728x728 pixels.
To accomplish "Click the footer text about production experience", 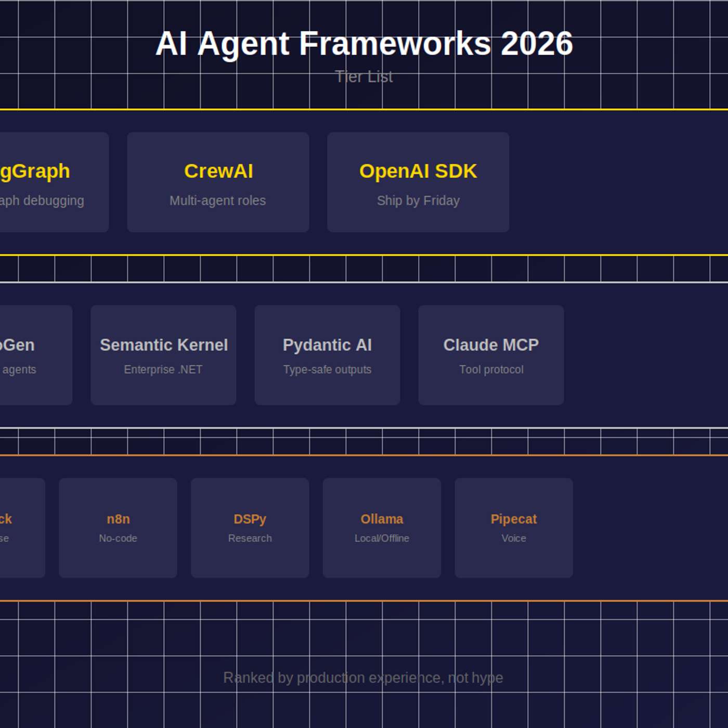I will pos(363,678).
